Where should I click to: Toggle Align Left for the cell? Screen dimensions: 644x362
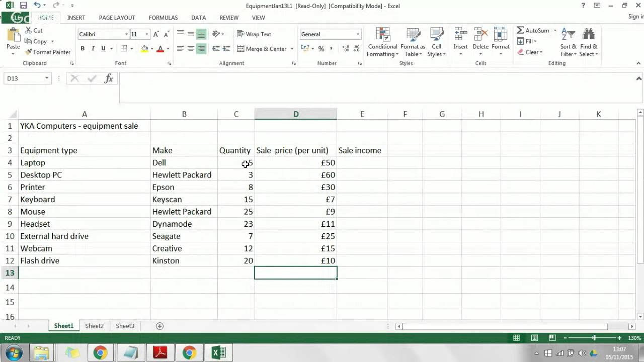(181, 49)
